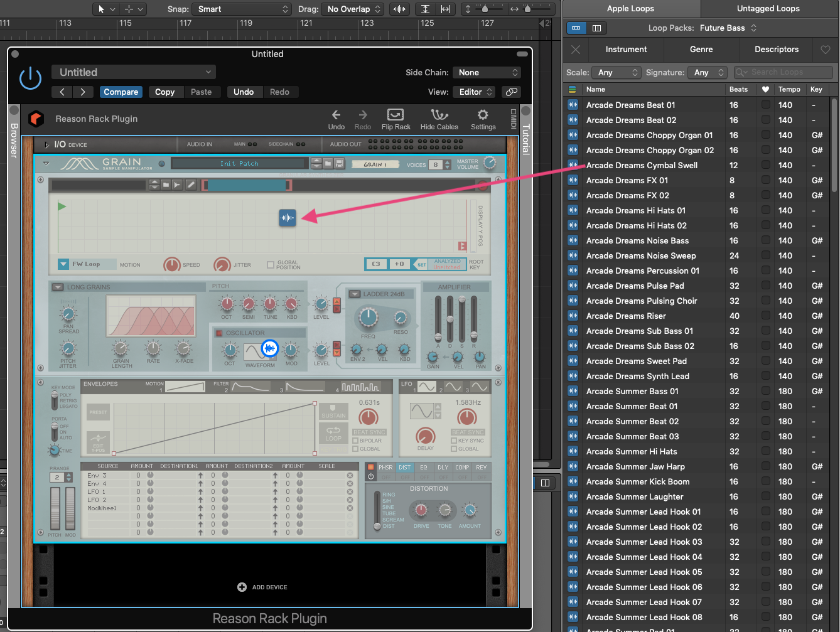Browse Grain patches with the folder icon

pos(328,164)
